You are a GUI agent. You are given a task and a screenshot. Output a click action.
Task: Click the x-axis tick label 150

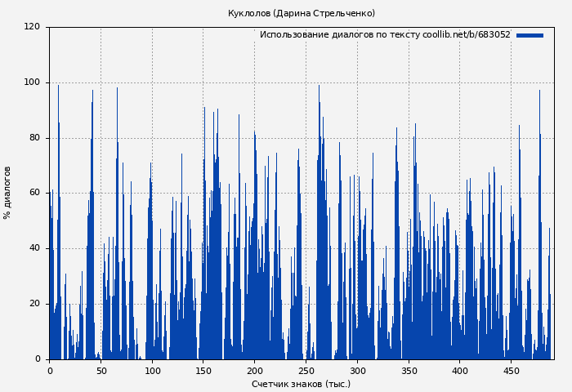pyautogui.click(x=203, y=371)
